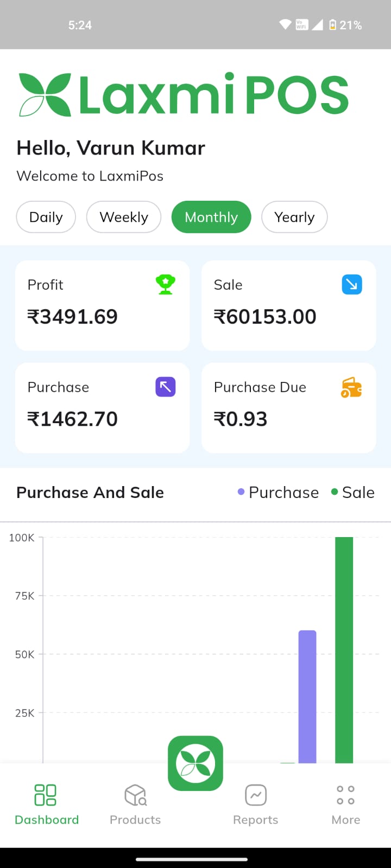This screenshot has width=391, height=868.
Task: Tap the purple arrow icon on Purchase card
Action: (x=166, y=387)
